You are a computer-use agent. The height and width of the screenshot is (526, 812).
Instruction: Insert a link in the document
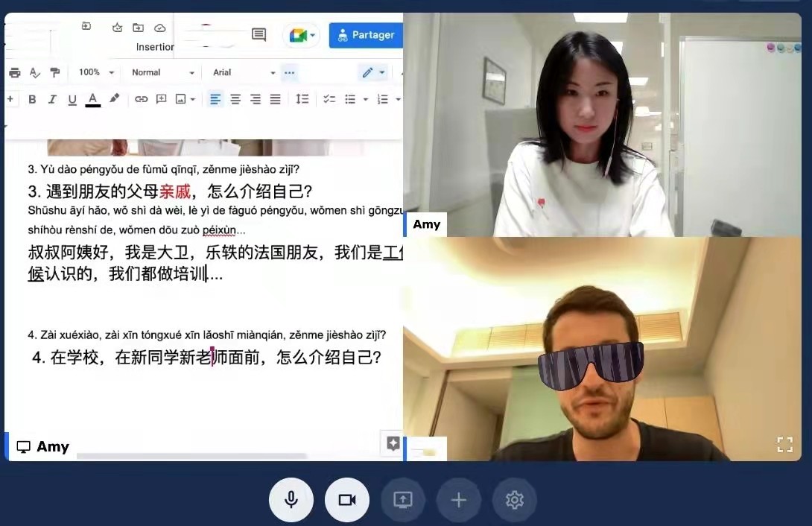click(142, 98)
